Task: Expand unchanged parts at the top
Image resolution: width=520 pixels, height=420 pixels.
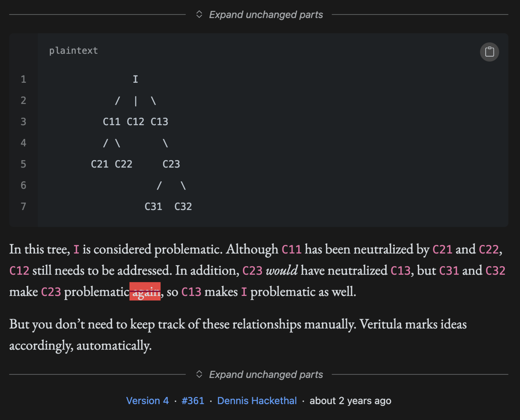Action: coord(260,14)
